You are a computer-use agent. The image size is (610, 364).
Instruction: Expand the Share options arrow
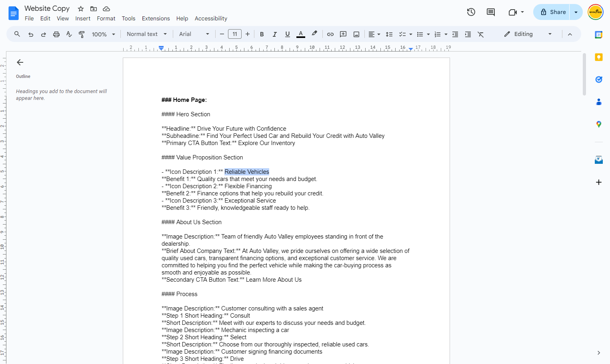pyautogui.click(x=576, y=12)
